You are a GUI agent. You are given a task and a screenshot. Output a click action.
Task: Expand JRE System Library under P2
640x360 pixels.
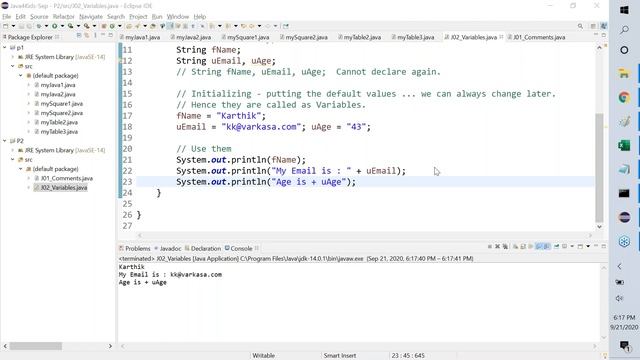[x=13, y=150]
